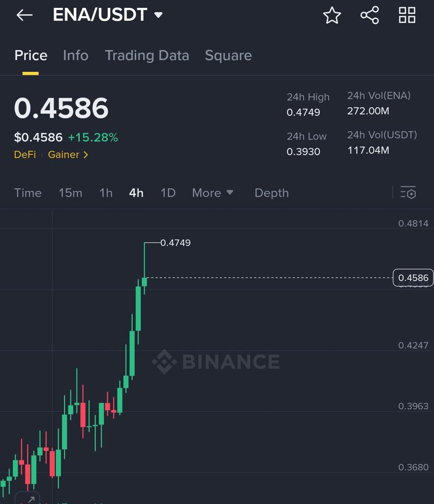Switch to the Price tab
This screenshot has width=434, height=504.
pyautogui.click(x=31, y=55)
